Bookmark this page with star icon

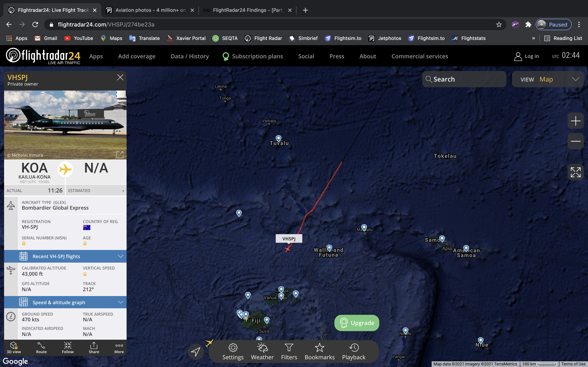[499, 24]
